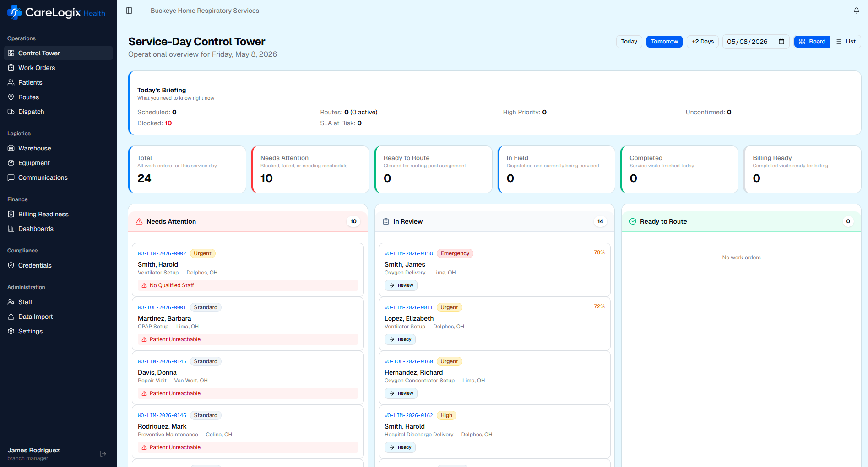
Task: Open work order WO-LIM-2026-0162
Action: (409, 415)
